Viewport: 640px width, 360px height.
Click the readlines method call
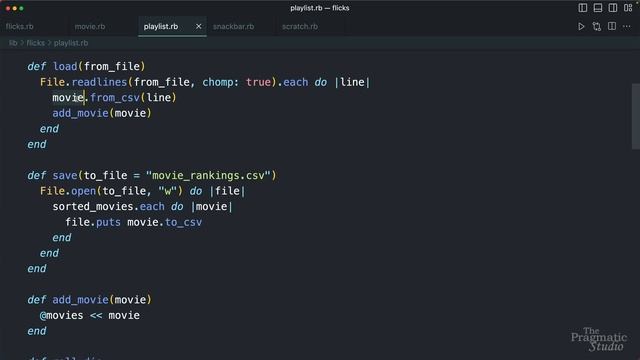tap(99, 82)
